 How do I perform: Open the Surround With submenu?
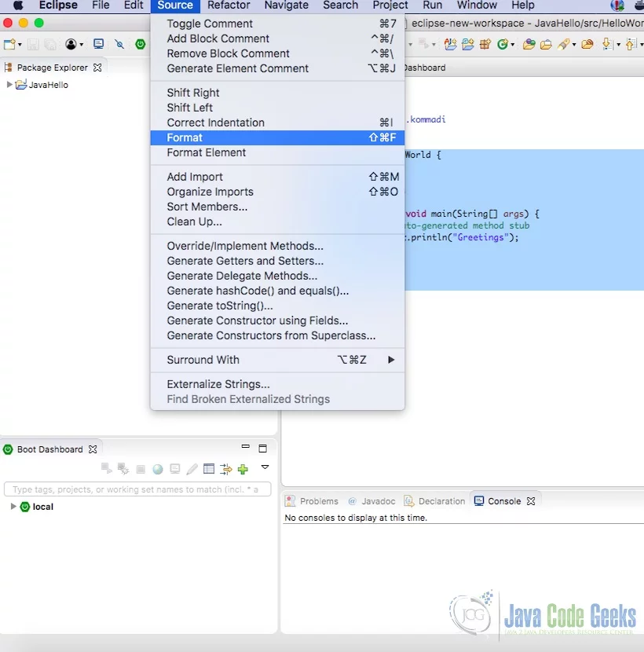pos(277,360)
